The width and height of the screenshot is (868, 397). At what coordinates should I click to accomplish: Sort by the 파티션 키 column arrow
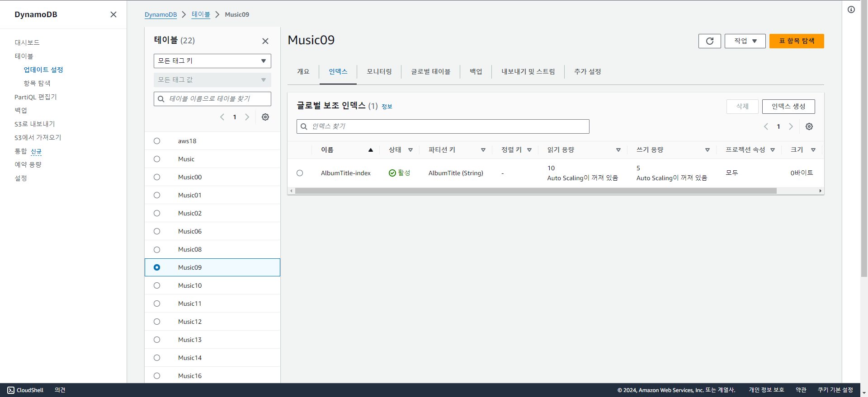click(x=483, y=150)
